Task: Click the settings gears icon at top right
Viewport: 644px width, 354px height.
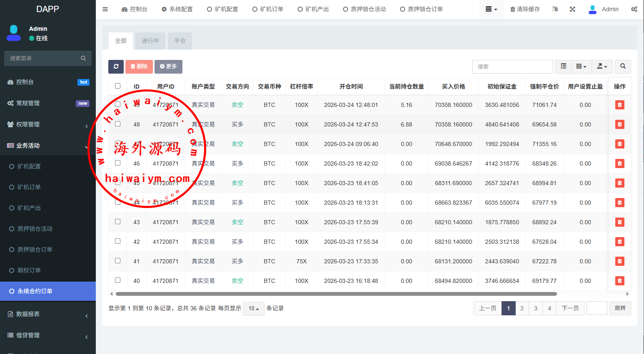Action: [634, 9]
